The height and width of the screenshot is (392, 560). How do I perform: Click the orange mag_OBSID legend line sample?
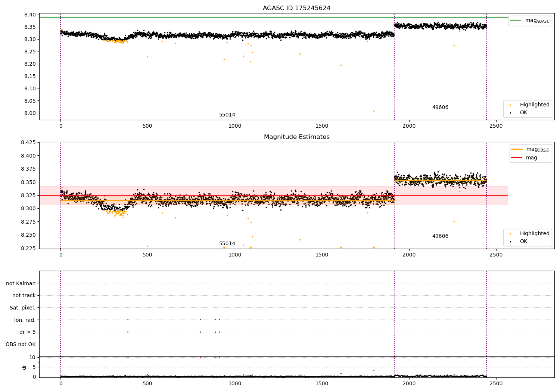pos(517,149)
